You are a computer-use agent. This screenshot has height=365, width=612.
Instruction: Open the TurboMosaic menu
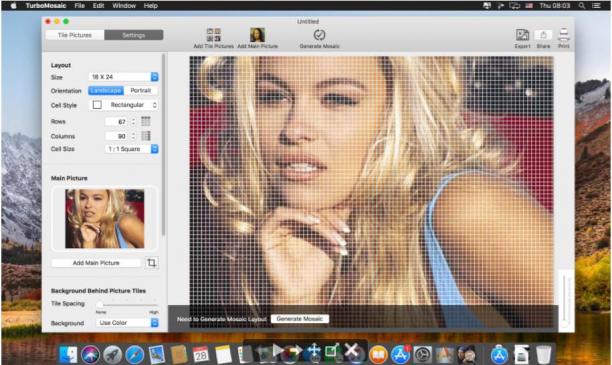pyautogui.click(x=46, y=5)
